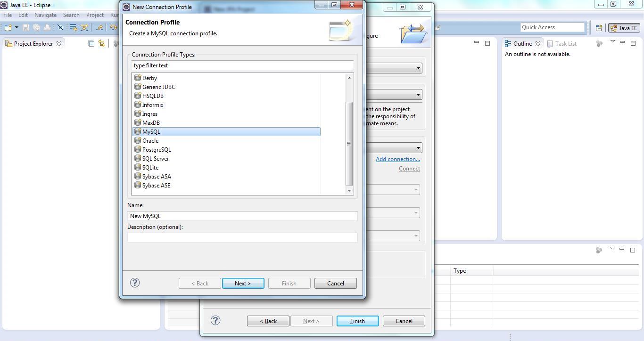Click the Save All toolbar icon
The height and width of the screenshot is (341, 644).
click(x=36, y=27)
